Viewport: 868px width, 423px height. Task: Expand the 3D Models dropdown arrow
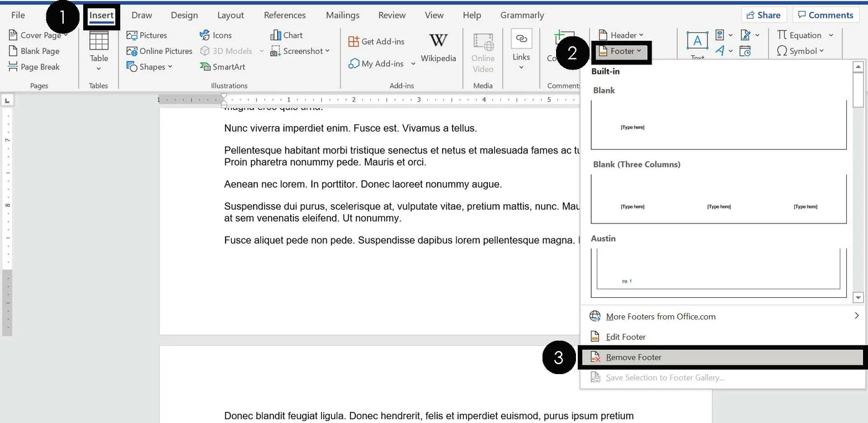point(261,51)
